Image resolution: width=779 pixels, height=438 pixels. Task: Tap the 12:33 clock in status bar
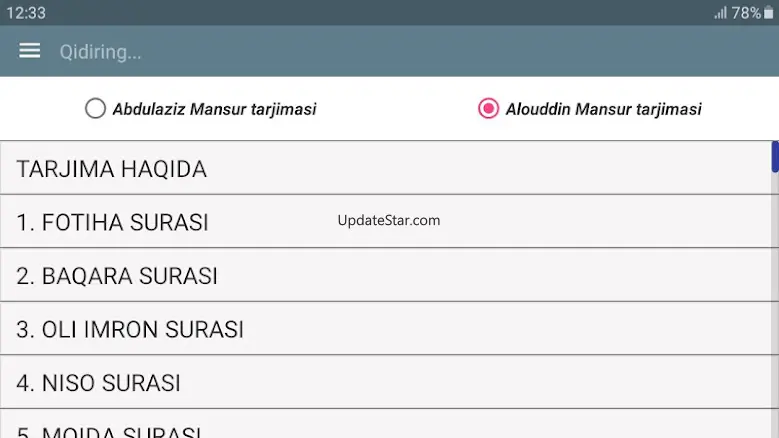click(x=26, y=13)
